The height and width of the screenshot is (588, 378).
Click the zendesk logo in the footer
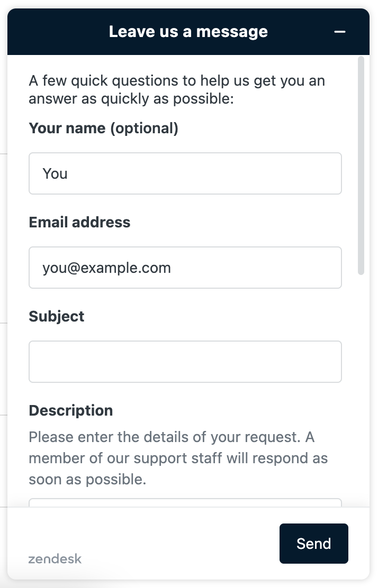click(55, 559)
